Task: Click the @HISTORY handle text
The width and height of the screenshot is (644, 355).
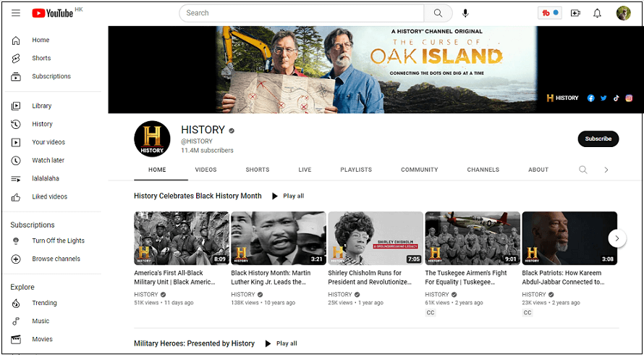Action: click(x=197, y=141)
